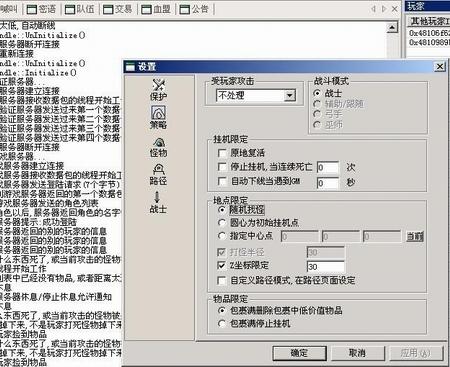This screenshot has width=450, height=367.
Task: Switch to the 队伍 team tab
Action: tap(79, 9)
